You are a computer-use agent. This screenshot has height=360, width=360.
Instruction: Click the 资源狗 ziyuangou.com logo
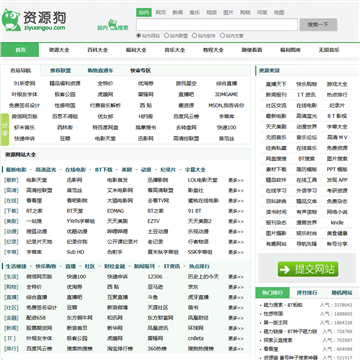(34, 20)
